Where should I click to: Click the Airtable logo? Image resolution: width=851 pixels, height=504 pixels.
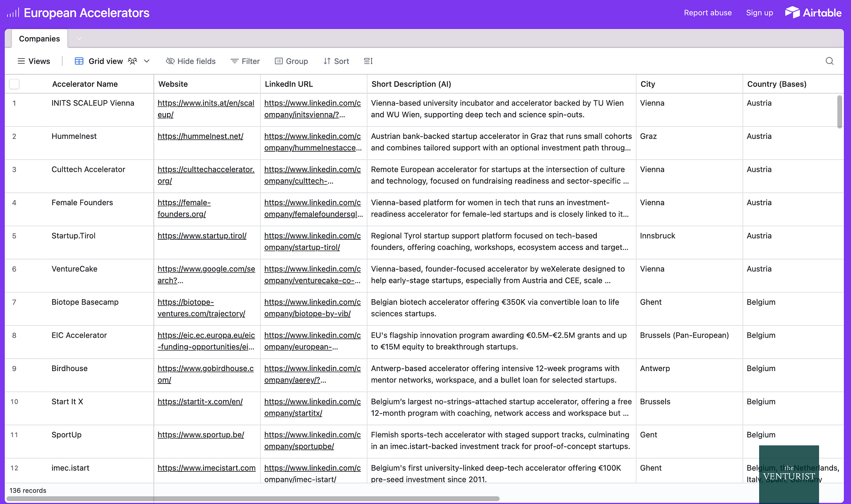point(813,13)
